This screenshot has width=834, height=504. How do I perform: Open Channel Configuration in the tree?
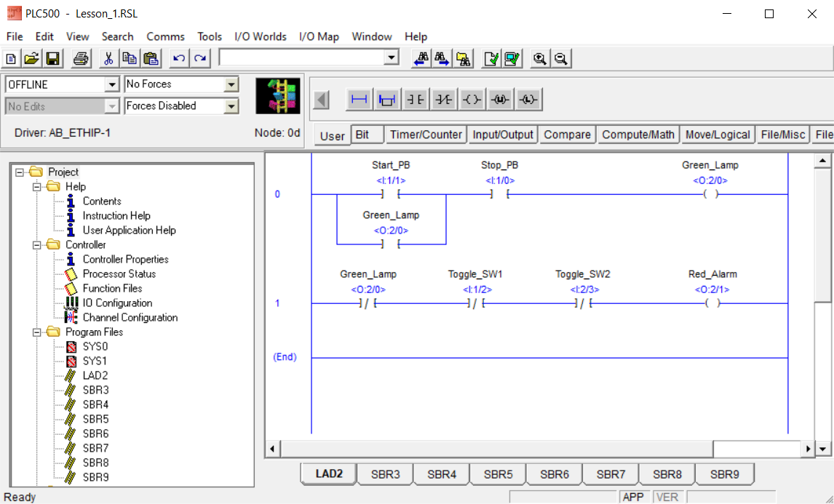click(130, 317)
